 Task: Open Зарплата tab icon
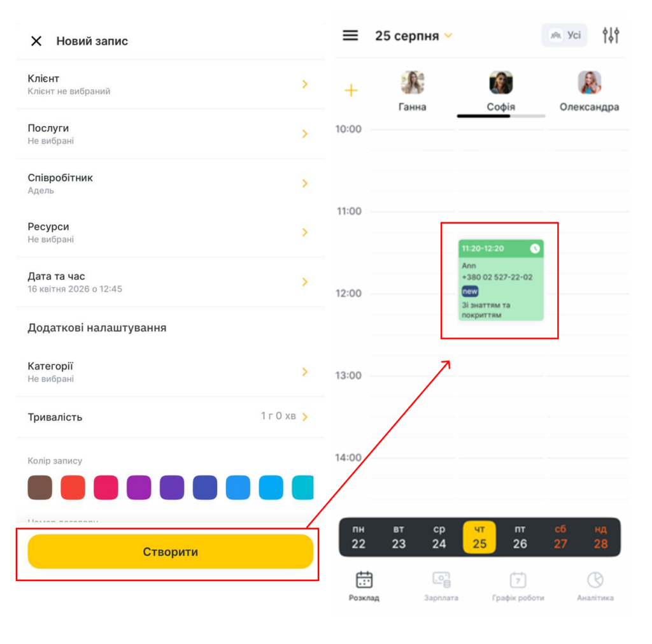point(441,580)
